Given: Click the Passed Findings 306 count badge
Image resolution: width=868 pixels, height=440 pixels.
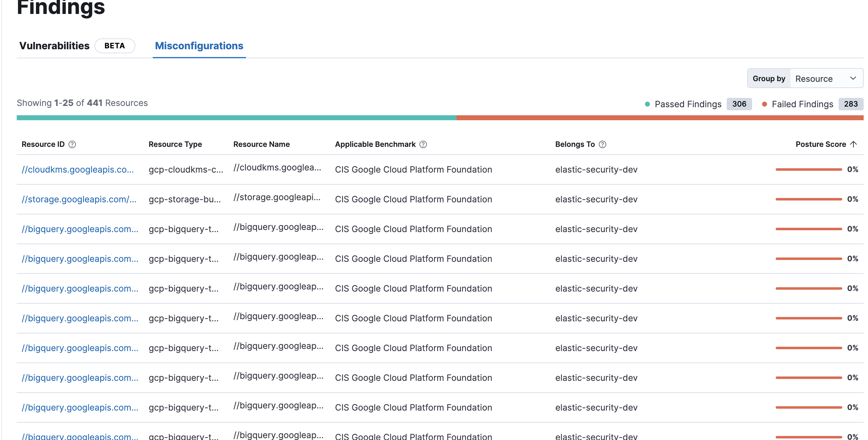Looking at the screenshot, I should pyautogui.click(x=739, y=104).
